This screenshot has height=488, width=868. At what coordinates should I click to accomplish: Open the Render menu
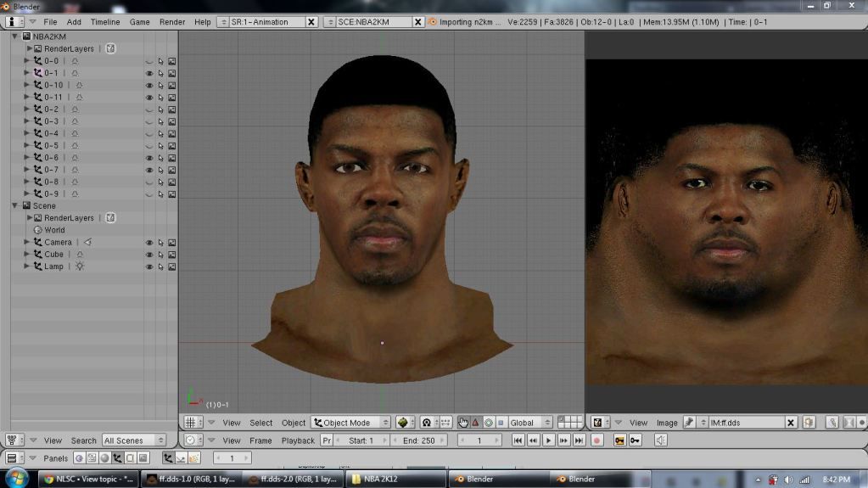click(172, 22)
